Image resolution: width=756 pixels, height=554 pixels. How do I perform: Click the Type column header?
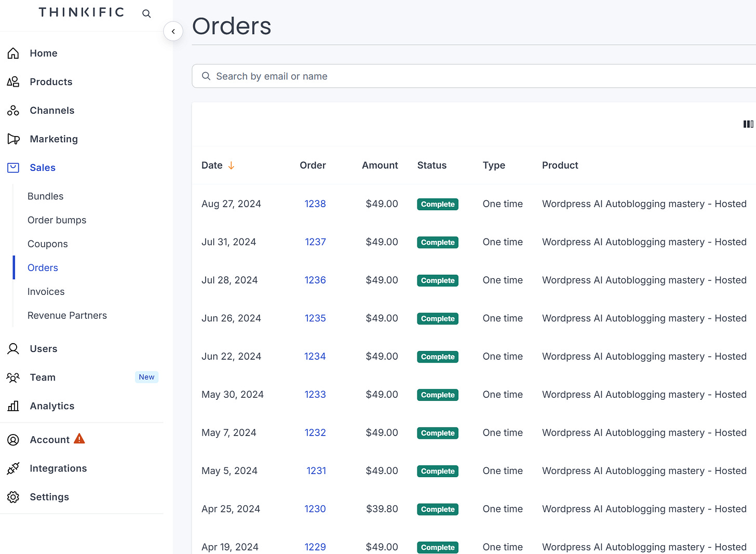pyautogui.click(x=494, y=165)
